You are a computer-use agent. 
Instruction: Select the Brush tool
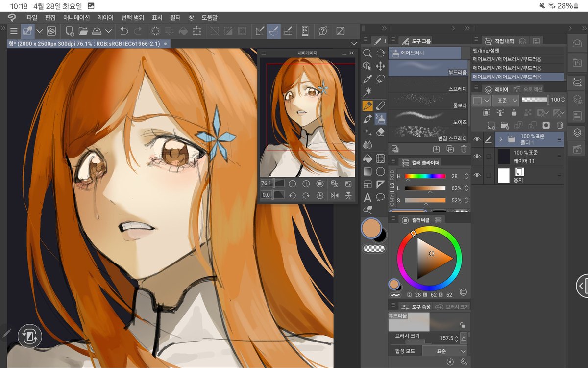[x=367, y=119]
